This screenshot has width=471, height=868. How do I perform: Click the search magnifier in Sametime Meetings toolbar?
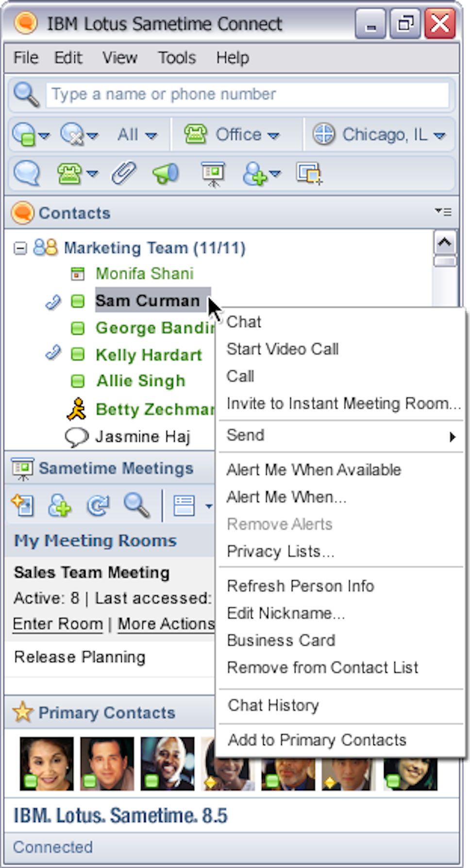pyautogui.click(x=137, y=505)
